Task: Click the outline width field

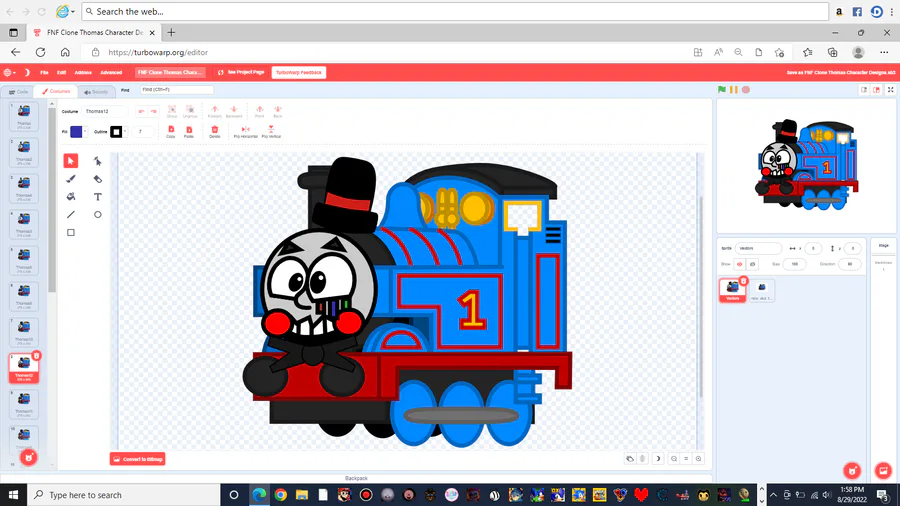Action: pyautogui.click(x=143, y=131)
